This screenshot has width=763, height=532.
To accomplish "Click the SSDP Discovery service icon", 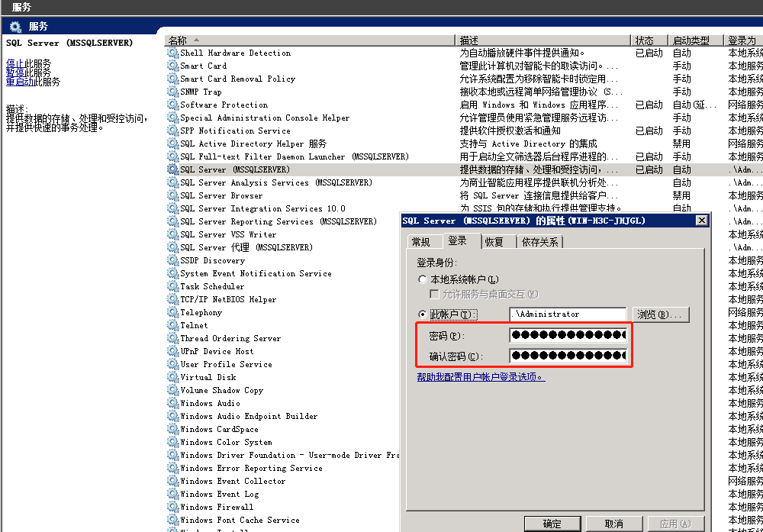I will tap(172, 260).
